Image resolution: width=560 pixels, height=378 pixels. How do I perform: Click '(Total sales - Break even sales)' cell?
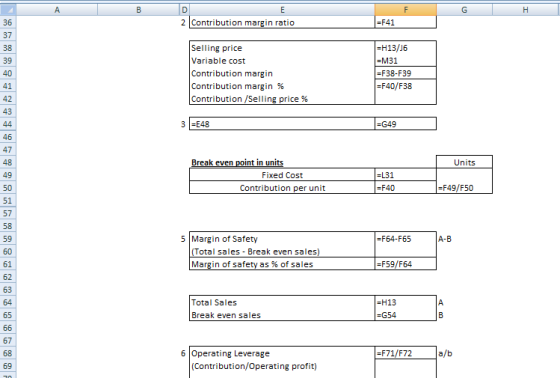[x=282, y=252]
